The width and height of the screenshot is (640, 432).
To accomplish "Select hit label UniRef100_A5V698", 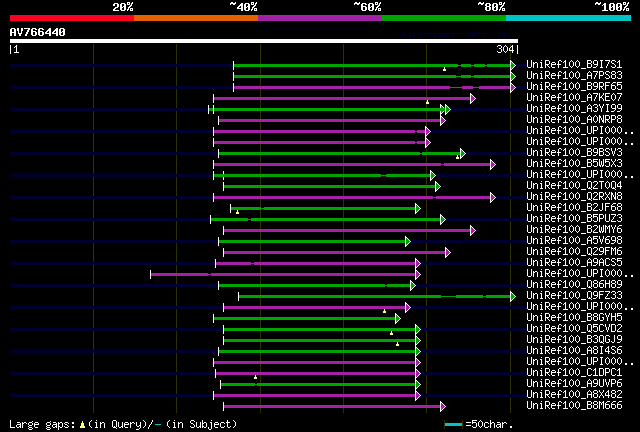I will (574, 240).
